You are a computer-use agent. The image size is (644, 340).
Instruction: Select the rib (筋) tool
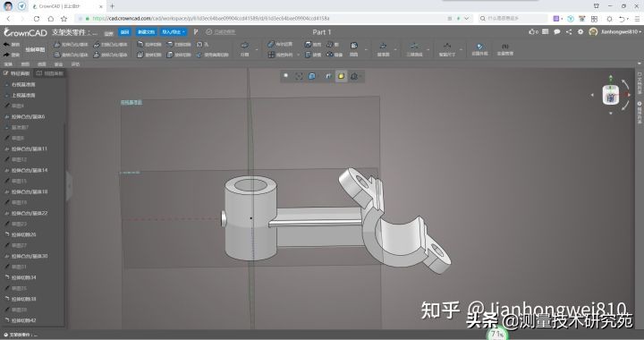(x=333, y=45)
